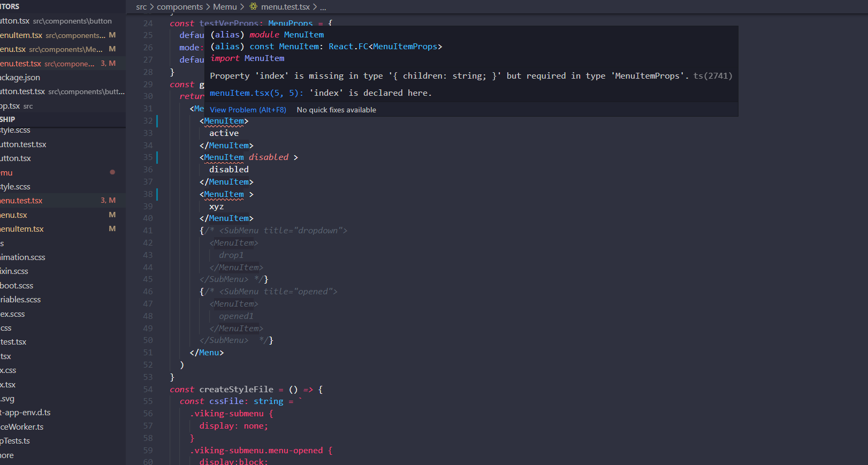Click the React file icon before menu.test.tsx in breadcrumb

[x=253, y=7]
